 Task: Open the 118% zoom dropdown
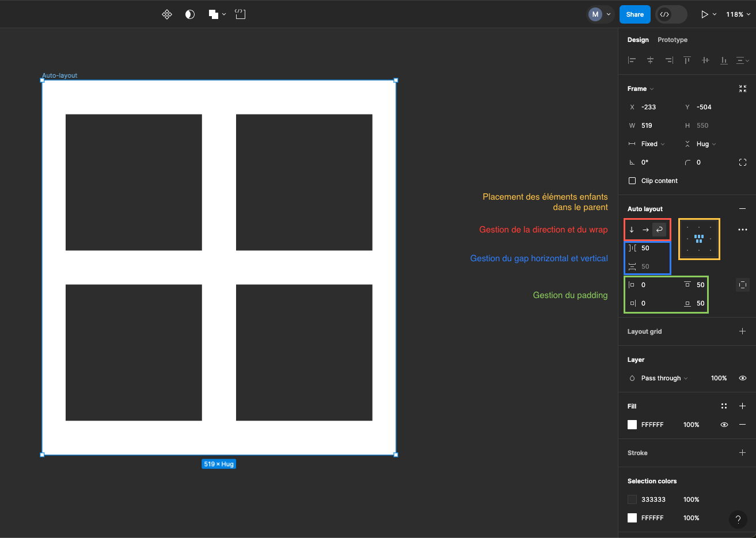(x=738, y=14)
